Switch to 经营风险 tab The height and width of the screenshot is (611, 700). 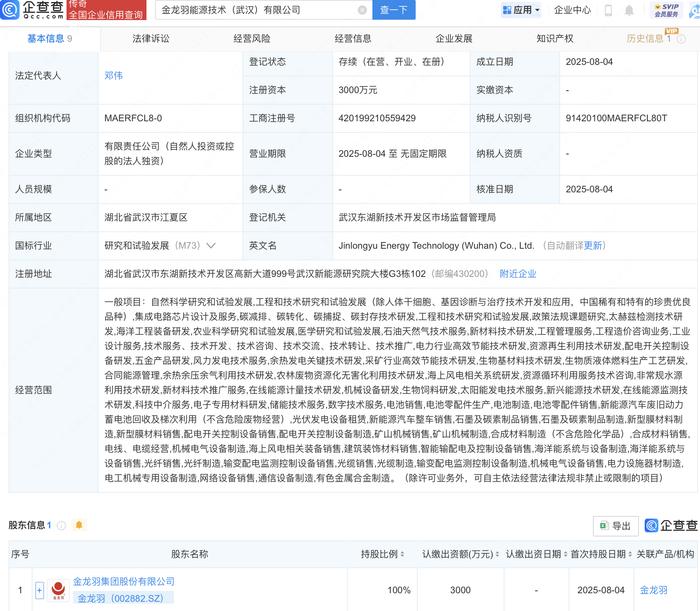coord(252,39)
